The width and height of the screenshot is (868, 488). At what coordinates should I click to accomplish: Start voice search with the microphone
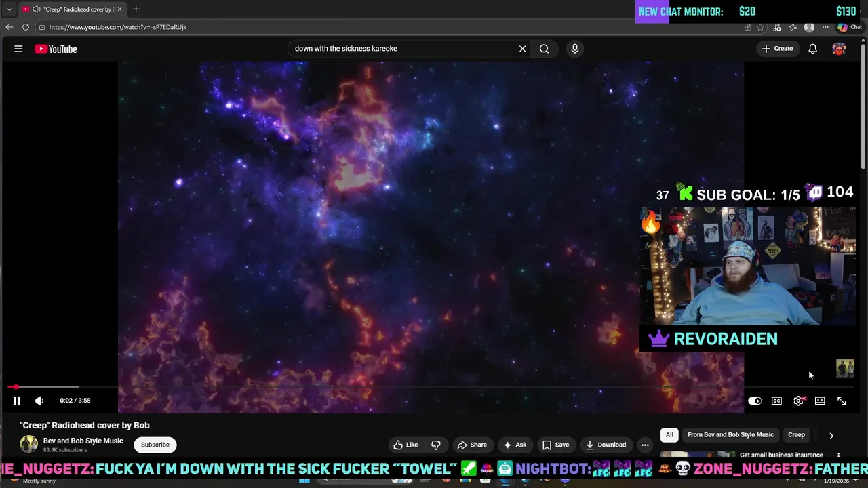click(x=575, y=49)
